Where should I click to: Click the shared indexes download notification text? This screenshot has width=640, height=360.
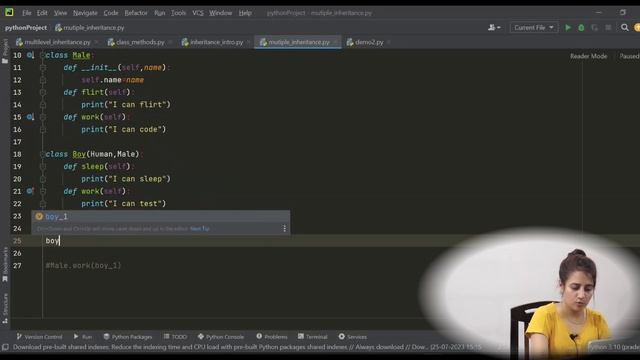(247, 347)
